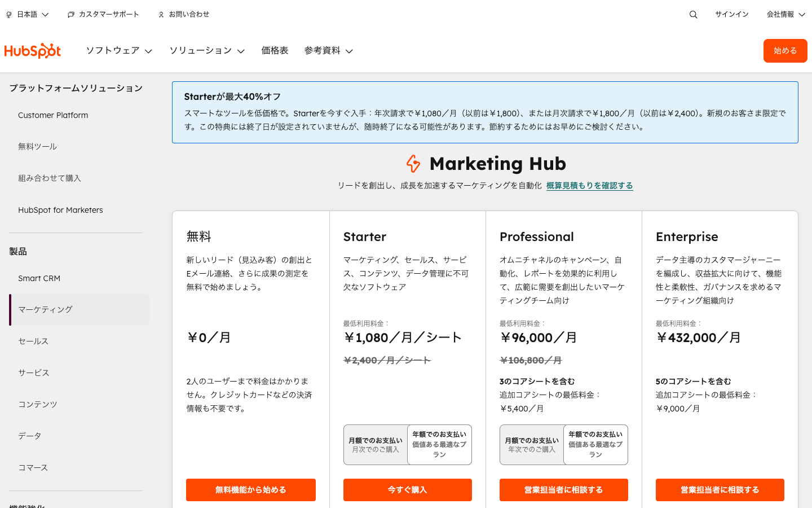Click the カスタマーサポート headset icon

[70, 14]
